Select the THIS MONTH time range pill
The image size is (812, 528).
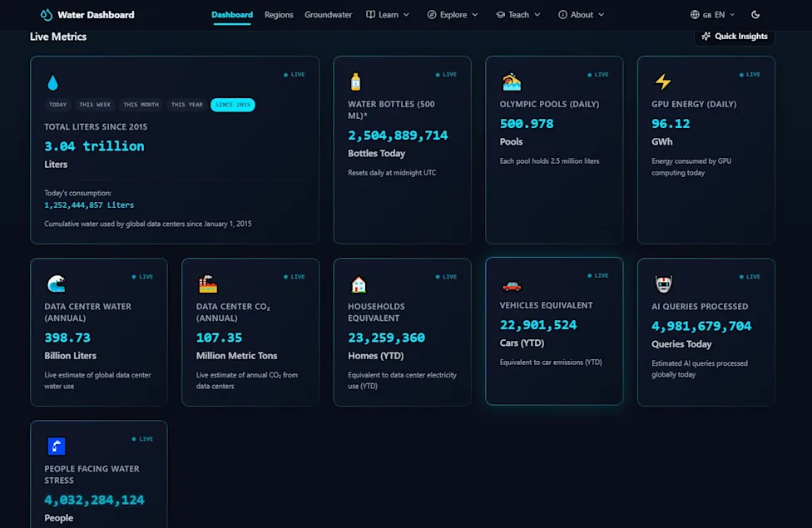point(141,105)
